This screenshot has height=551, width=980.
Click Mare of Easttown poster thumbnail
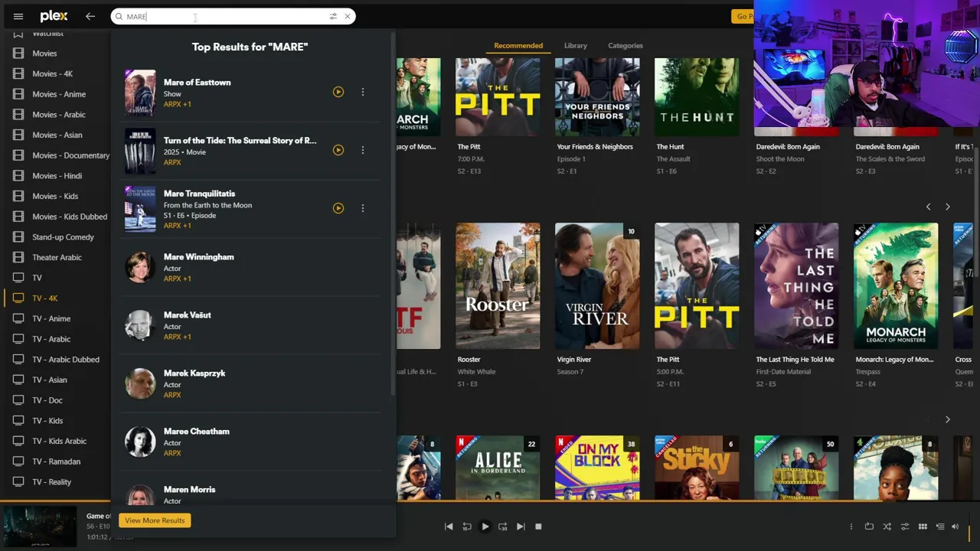[x=140, y=93]
